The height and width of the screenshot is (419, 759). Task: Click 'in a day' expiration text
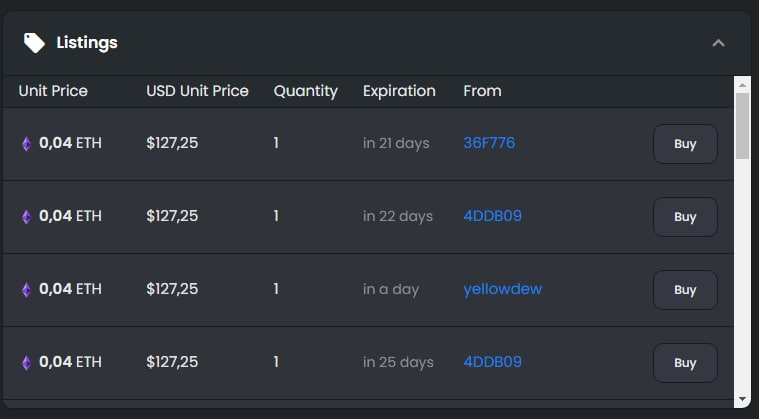point(391,289)
